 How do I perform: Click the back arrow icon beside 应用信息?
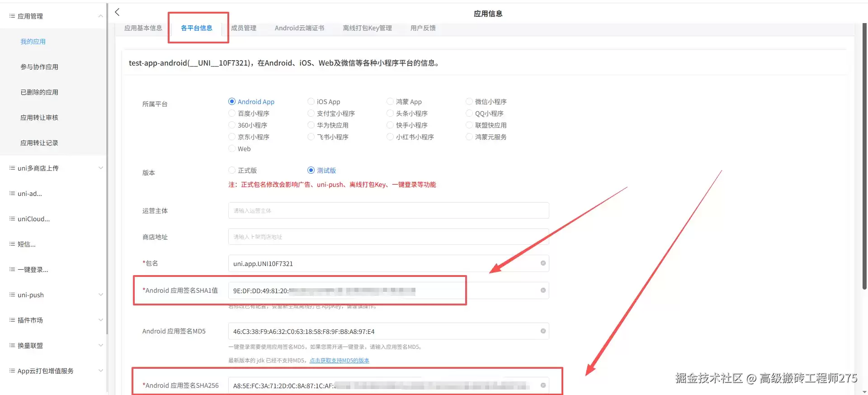(x=117, y=12)
